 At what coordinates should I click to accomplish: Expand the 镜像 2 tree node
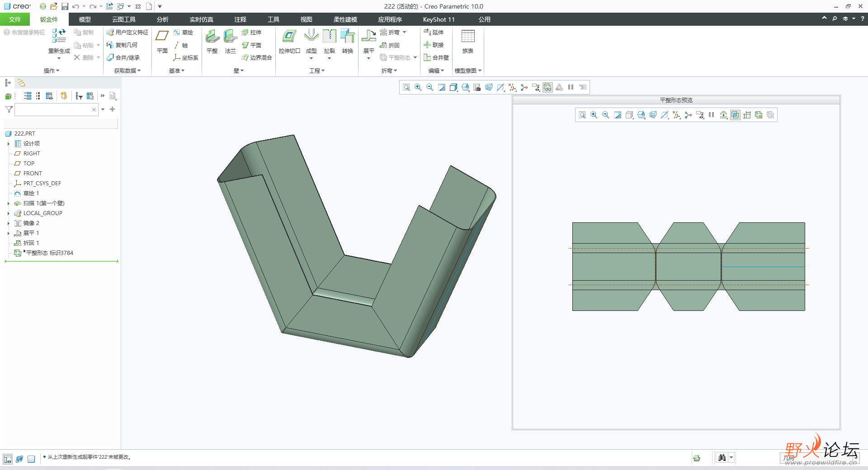click(8, 223)
